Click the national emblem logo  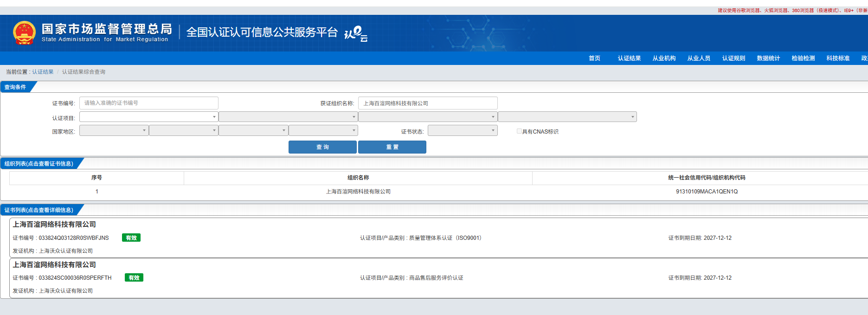coord(24,33)
